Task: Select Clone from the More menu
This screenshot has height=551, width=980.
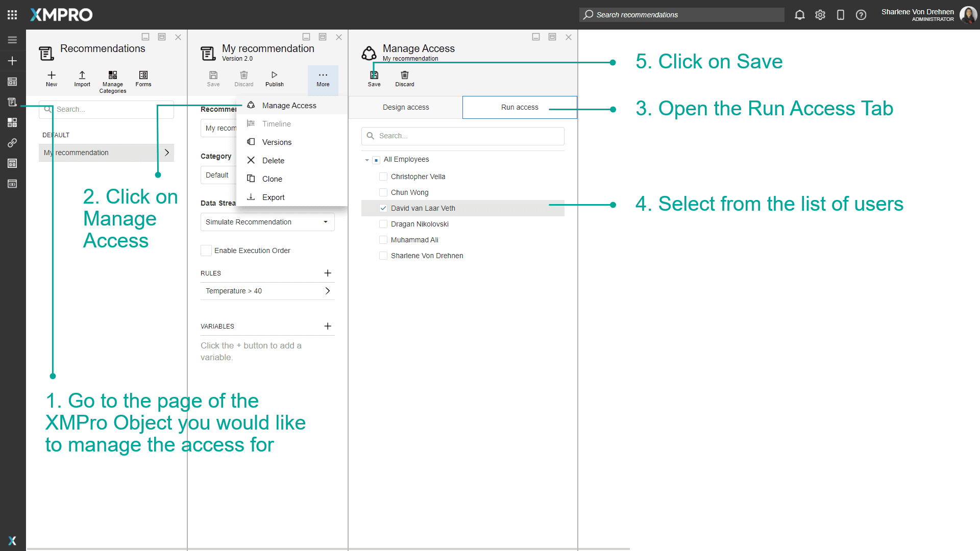Action: (x=271, y=179)
